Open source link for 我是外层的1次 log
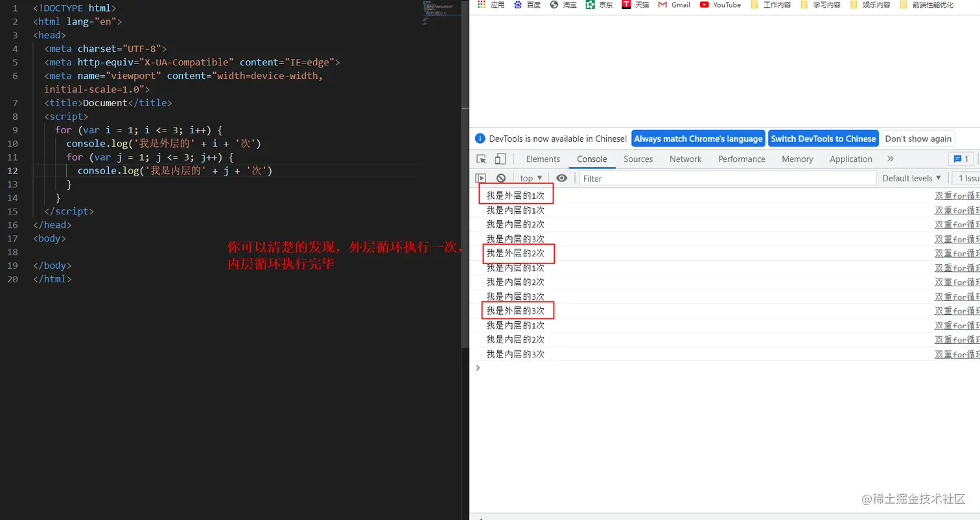 pos(957,196)
